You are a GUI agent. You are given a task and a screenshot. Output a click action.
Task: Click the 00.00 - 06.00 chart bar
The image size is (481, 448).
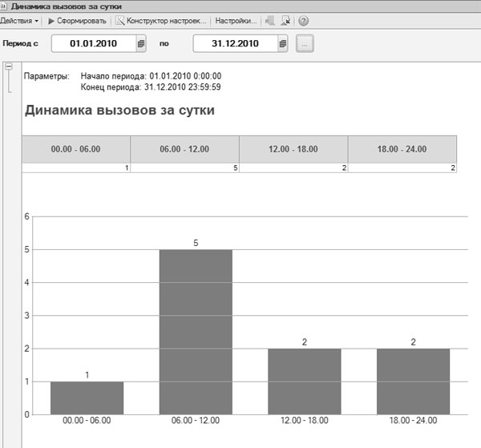click(87, 398)
